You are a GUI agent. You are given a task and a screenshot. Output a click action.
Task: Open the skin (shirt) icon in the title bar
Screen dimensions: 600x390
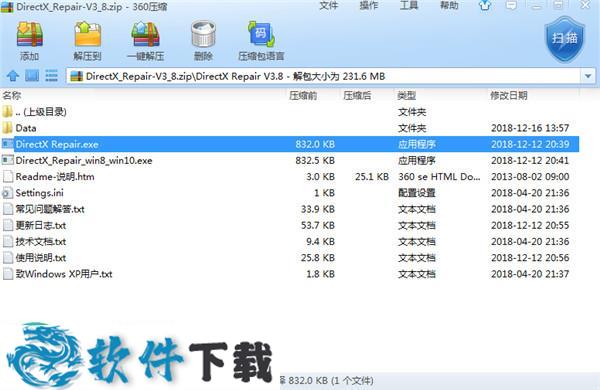(485, 5)
